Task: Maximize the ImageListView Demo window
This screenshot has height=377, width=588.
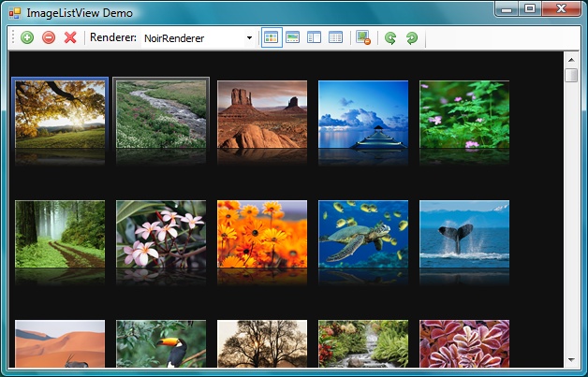Action: pyautogui.click(x=530, y=9)
